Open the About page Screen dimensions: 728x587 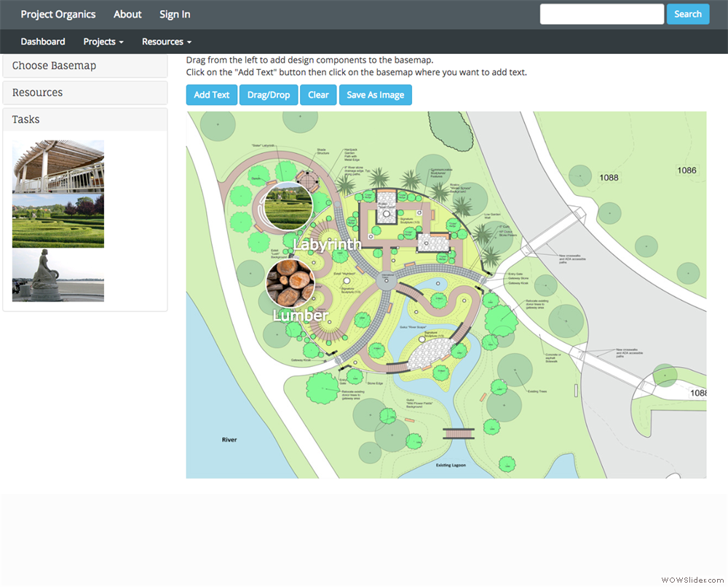point(127,15)
